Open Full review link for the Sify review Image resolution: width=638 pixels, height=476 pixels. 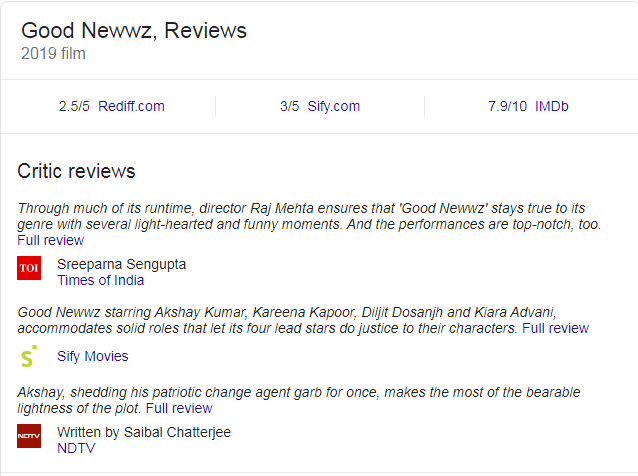[555, 328]
